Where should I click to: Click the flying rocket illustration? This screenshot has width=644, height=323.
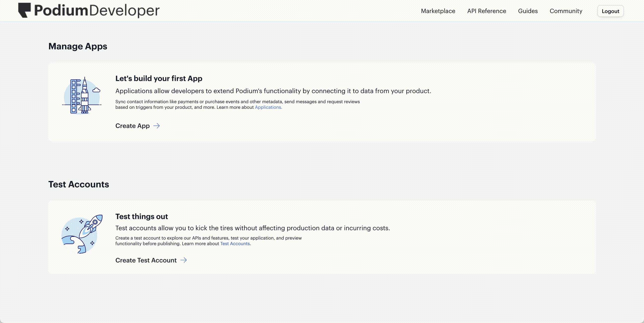[x=82, y=234]
